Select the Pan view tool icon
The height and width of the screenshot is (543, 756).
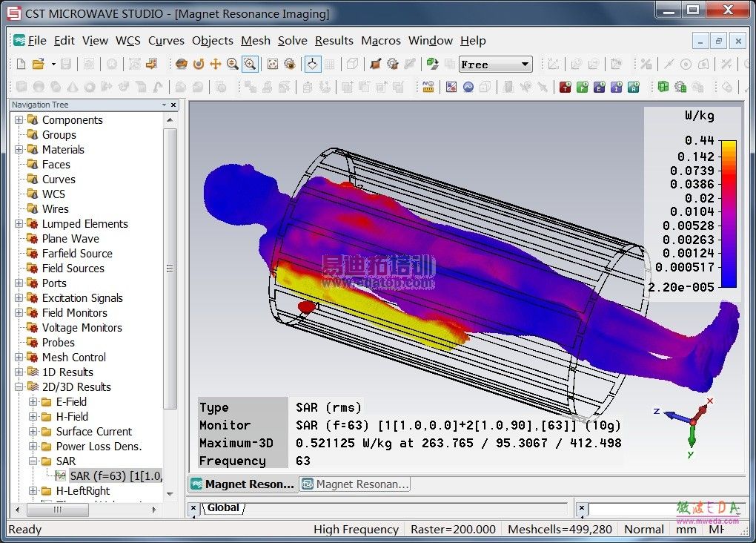(x=216, y=65)
